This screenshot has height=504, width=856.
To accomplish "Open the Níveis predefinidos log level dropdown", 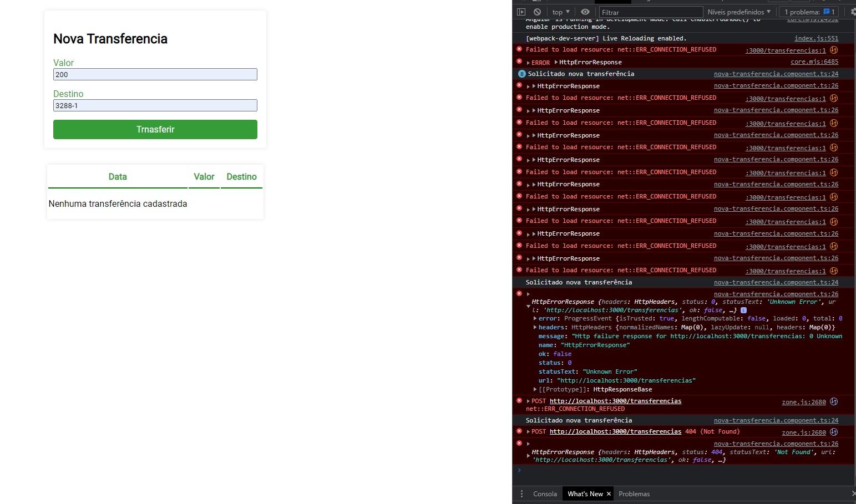I will (x=739, y=12).
